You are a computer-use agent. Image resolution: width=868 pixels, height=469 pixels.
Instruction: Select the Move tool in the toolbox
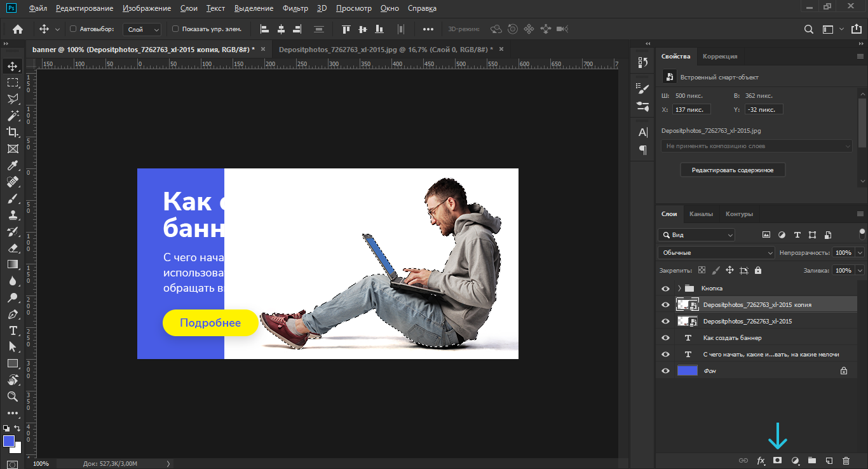(12, 65)
